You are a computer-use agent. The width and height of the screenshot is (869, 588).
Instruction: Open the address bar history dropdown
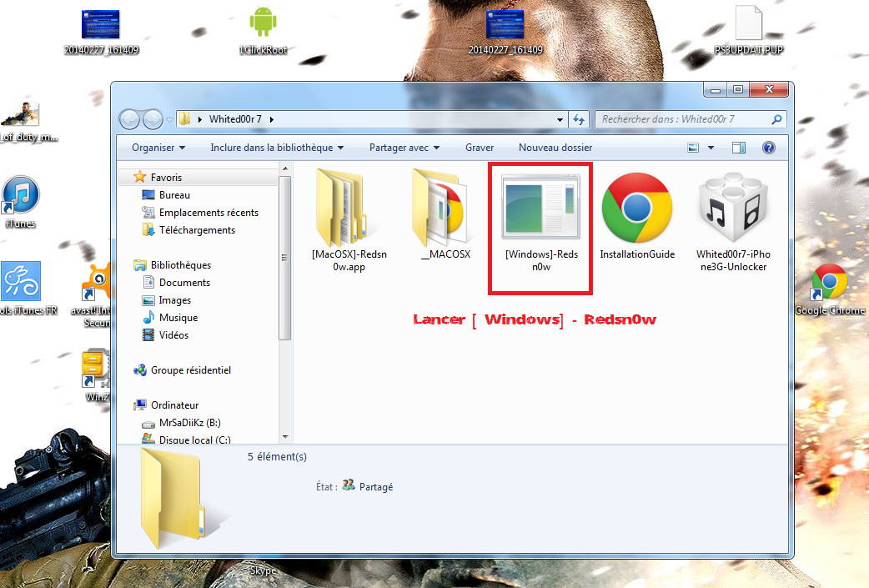coord(560,119)
